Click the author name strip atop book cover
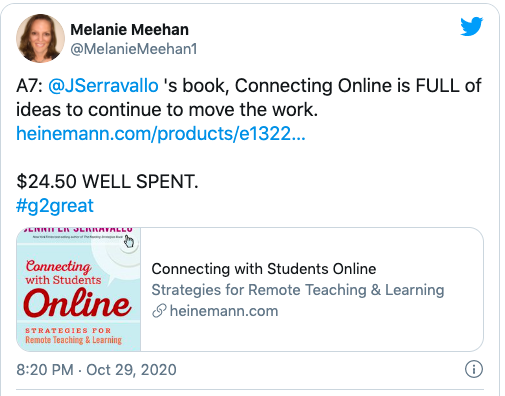The width and height of the screenshot is (505, 396). [78, 230]
